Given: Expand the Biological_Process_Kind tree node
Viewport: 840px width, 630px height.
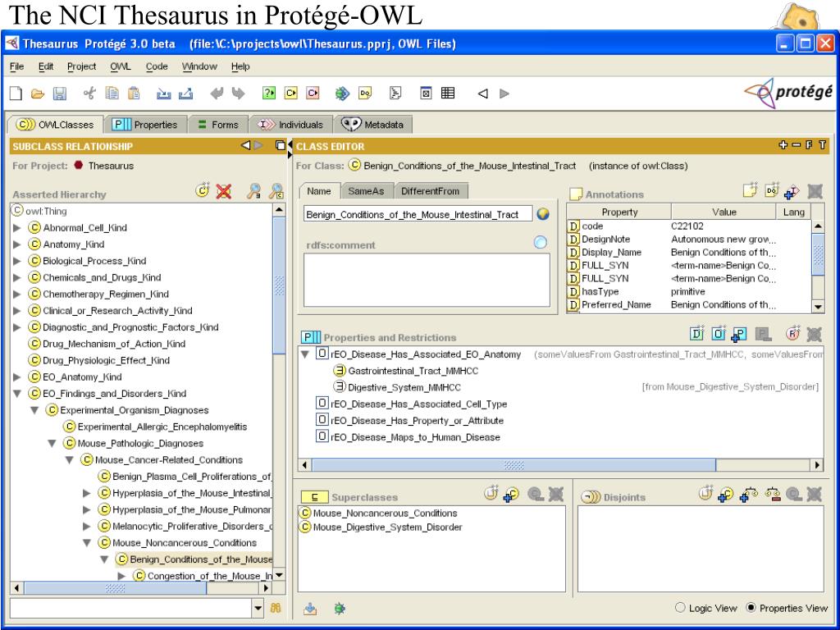Looking at the screenshot, I should [x=17, y=261].
